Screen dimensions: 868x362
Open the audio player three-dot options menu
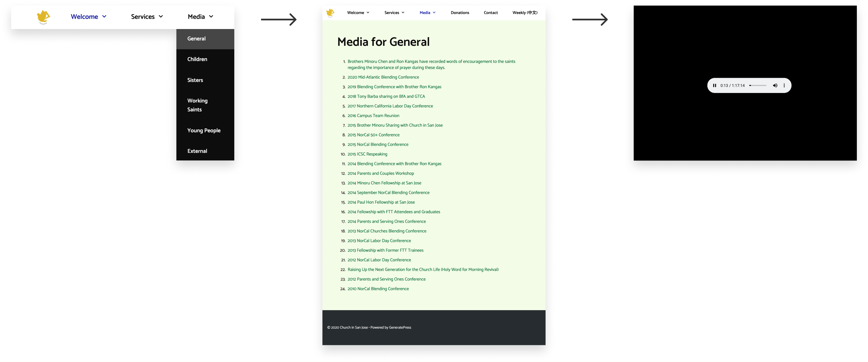pyautogui.click(x=784, y=86)
